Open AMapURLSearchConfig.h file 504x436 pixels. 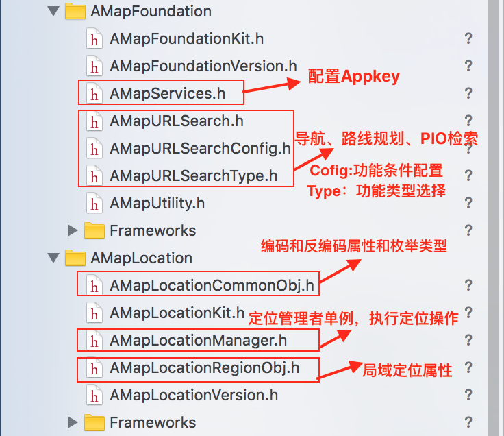click(x=200, y=148)
